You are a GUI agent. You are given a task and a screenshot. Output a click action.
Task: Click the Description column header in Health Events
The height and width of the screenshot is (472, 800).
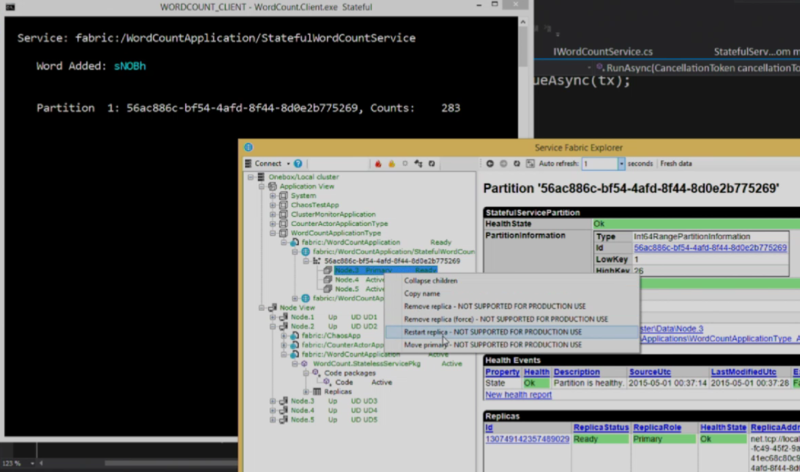click(x=577, y=372)
